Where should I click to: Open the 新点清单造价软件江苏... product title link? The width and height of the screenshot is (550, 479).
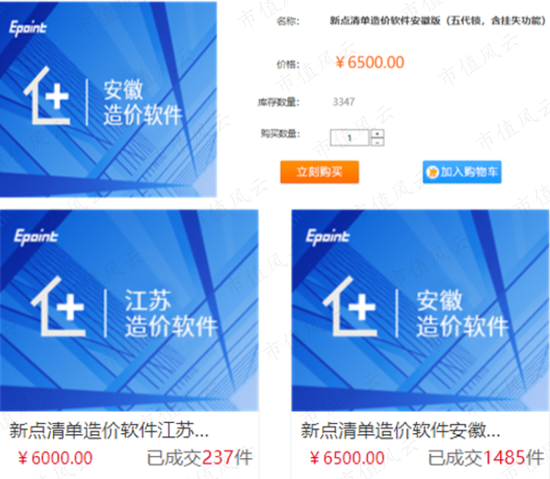pyautogui.click(x=109, y=430)
